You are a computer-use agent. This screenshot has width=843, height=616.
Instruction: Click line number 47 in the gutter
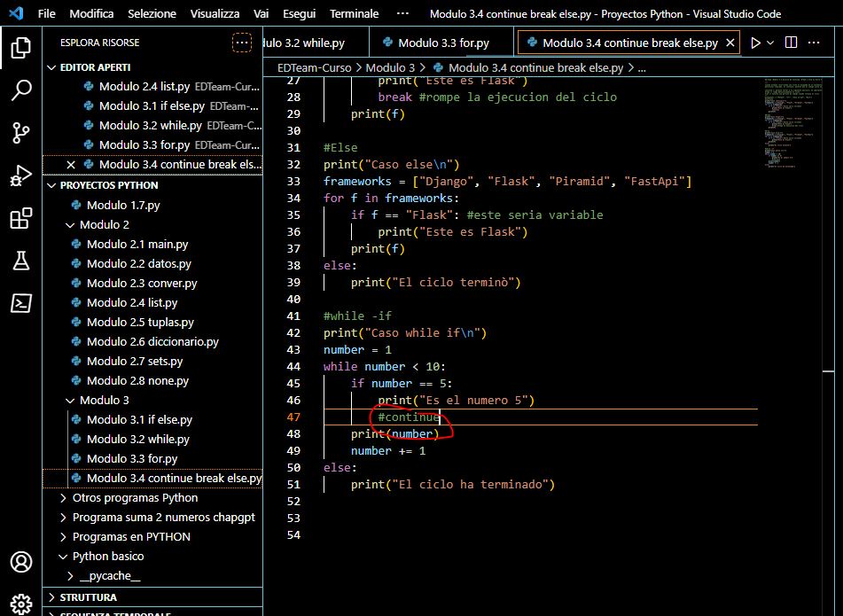[293, 417]
